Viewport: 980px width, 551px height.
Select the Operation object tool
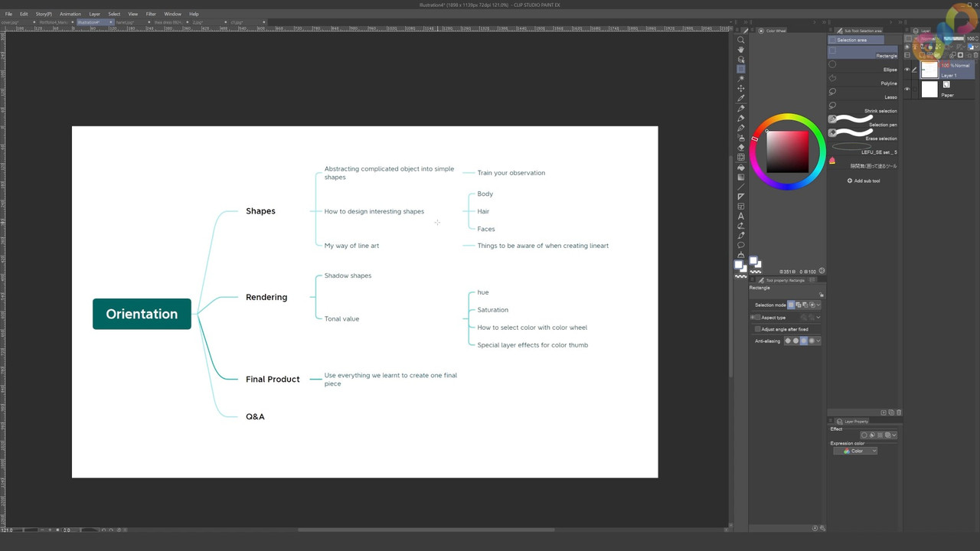(x=741, y=60)
